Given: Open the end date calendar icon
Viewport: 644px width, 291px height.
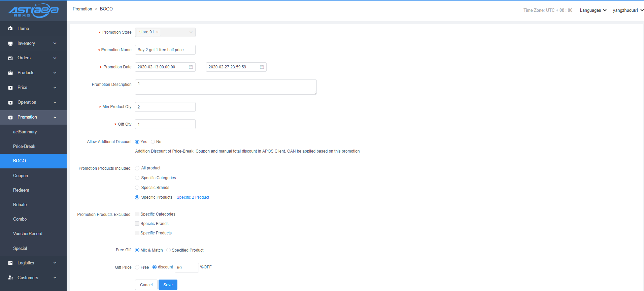Looking at the screenshot, I should coord(262,67).
